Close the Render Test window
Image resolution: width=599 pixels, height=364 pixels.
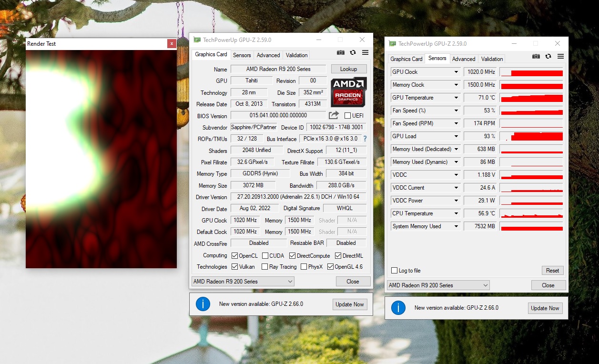pos(172,44)
